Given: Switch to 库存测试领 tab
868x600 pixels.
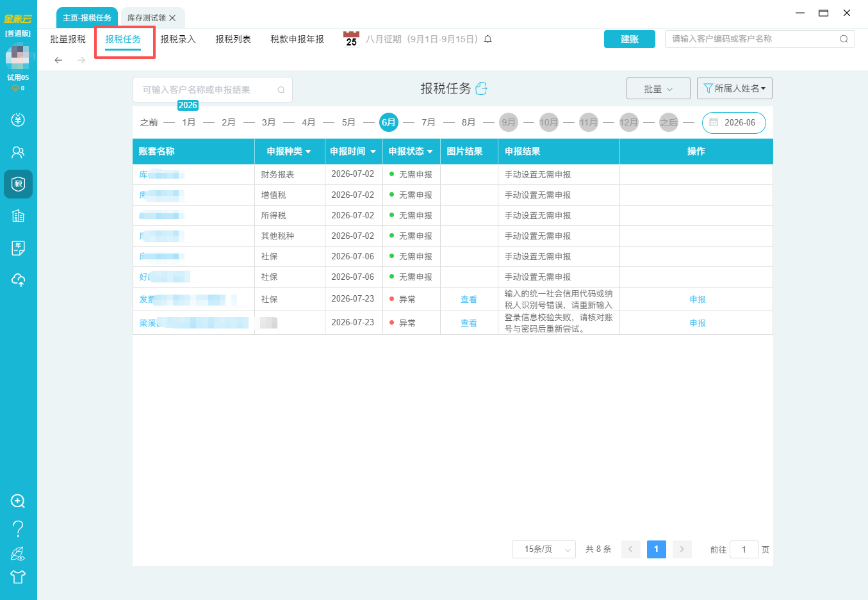Looking at the screenshot, I should coord(147,18).
